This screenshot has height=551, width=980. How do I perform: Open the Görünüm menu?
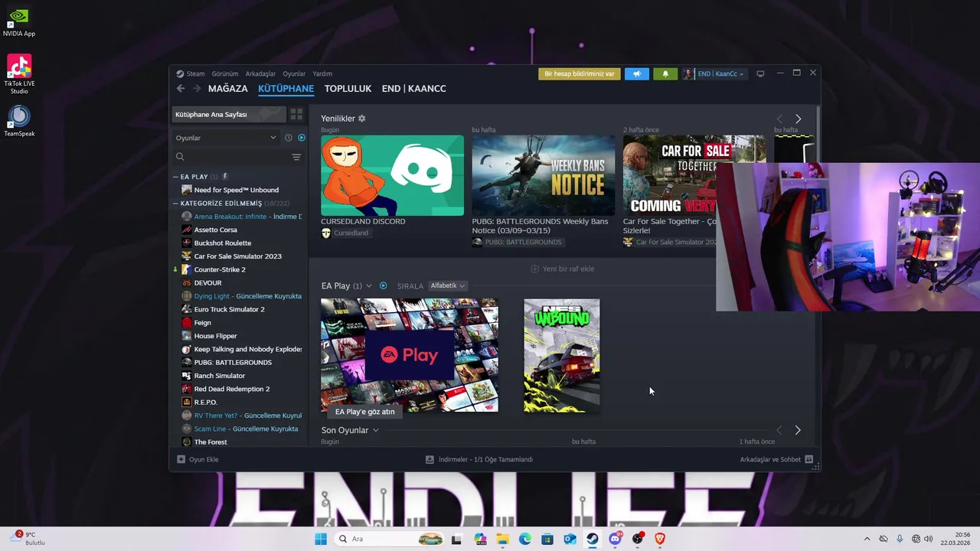[x=225, y=73]
